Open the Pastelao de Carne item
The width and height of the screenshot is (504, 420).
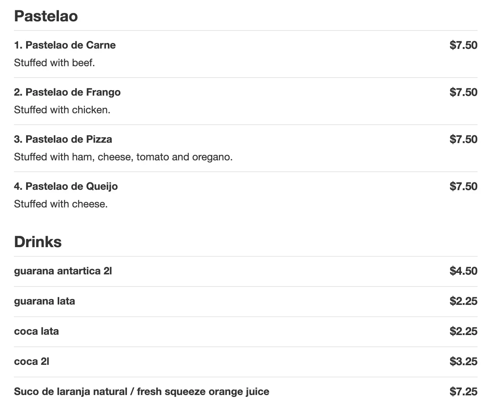click(65, 45)
